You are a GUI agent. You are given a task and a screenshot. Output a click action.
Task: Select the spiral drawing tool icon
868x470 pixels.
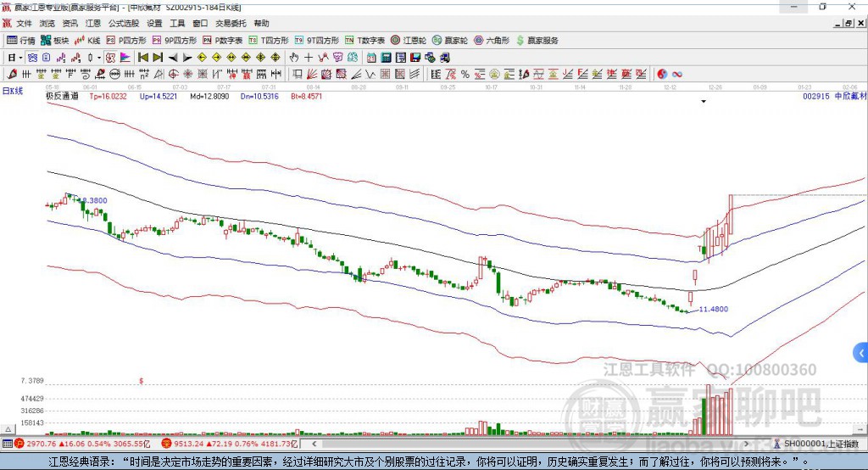pos(86,75)
